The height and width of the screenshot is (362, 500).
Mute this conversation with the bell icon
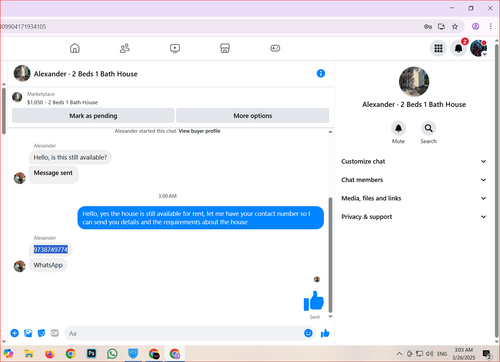[398, 128]
